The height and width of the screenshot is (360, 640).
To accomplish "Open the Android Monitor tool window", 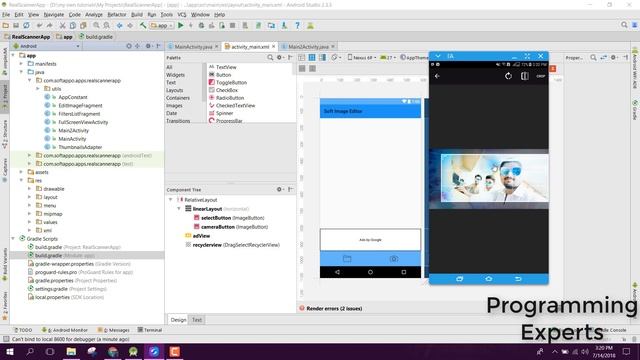I will click(x=64, y=330).
